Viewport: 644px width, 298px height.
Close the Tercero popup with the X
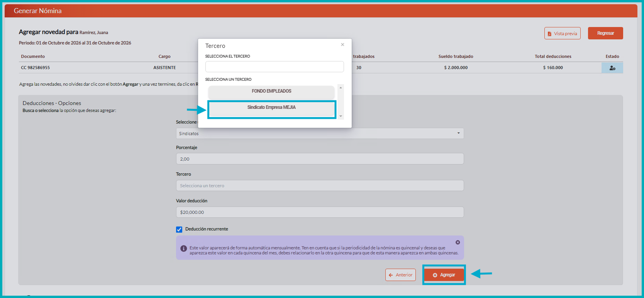[342, 45]
